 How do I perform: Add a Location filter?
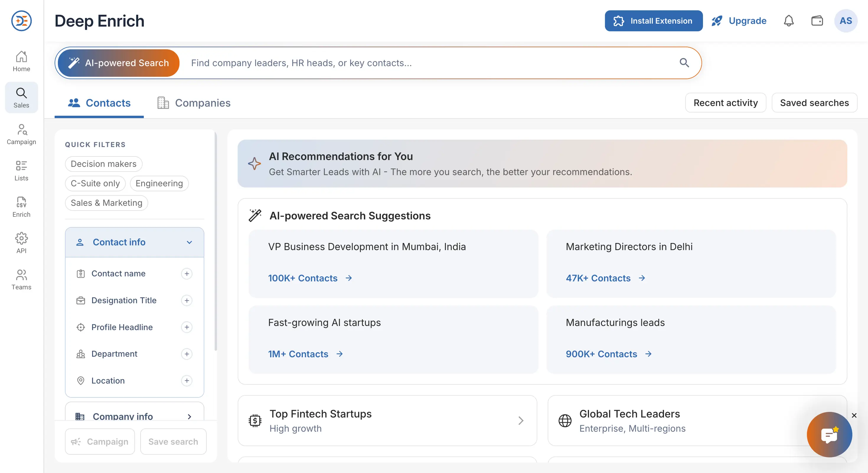[x=187, y=381]
